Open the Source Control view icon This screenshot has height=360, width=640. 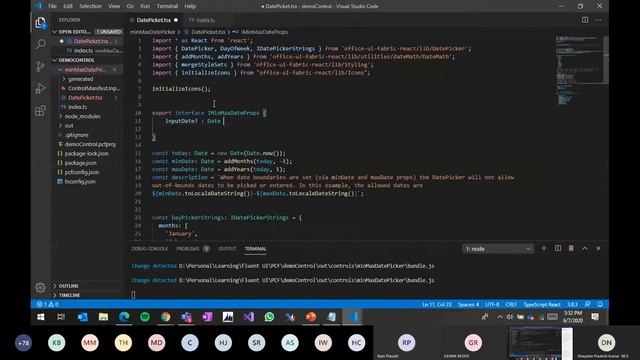pos(40,66)
